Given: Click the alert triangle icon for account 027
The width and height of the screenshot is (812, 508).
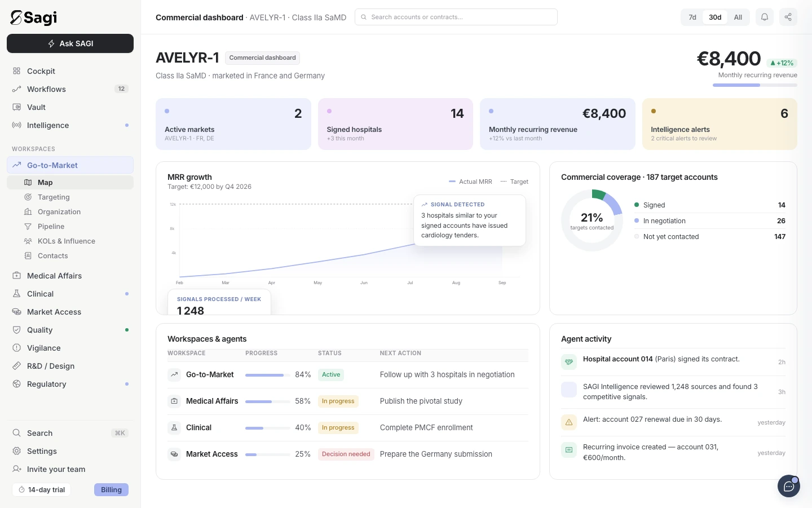Looking at the screenshot, I should [569, 422].
